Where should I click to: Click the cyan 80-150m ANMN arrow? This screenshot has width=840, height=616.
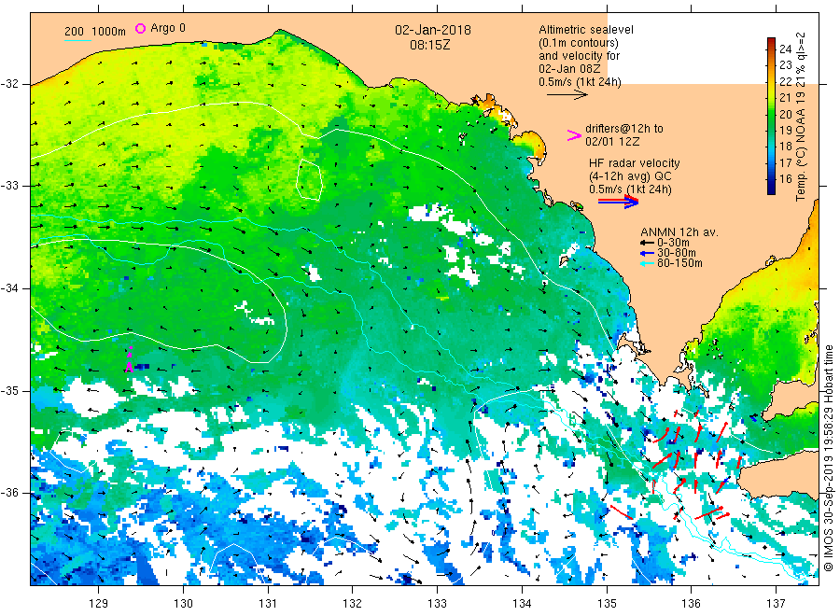tap(648, 263)
